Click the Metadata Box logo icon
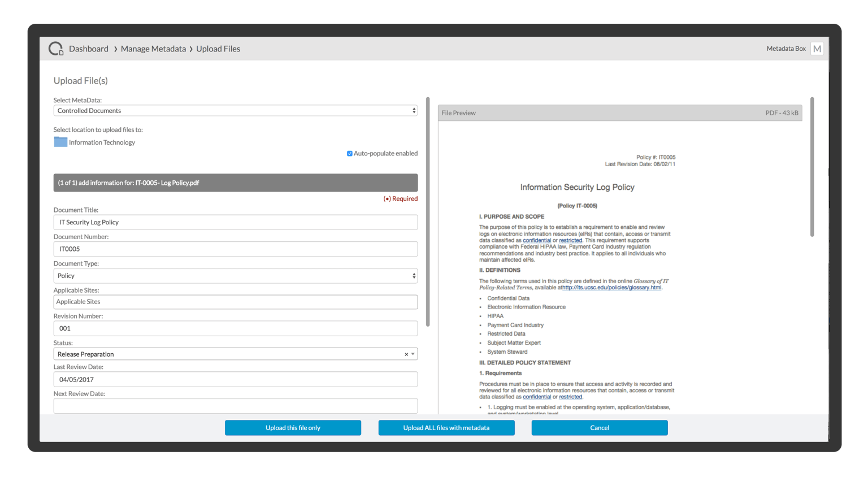 coord(55,49)
